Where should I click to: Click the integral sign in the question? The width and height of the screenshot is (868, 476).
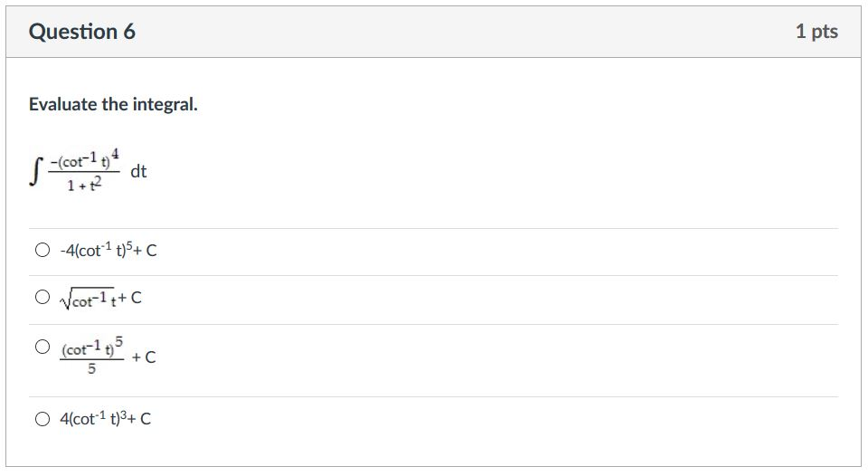pos(36,172)
